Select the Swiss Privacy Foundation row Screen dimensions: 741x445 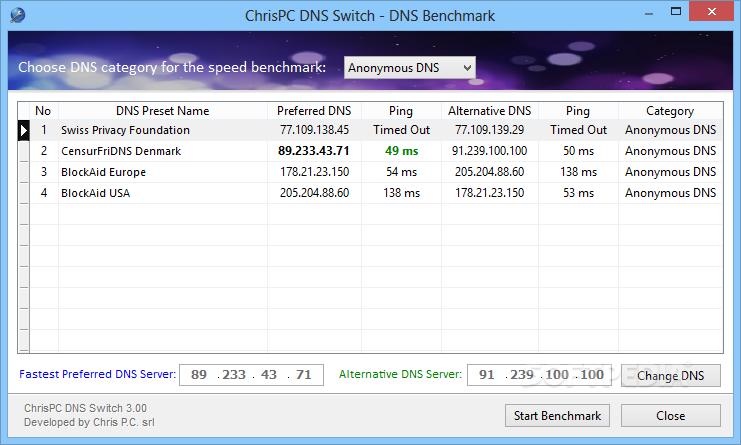[x=376, y=130]
